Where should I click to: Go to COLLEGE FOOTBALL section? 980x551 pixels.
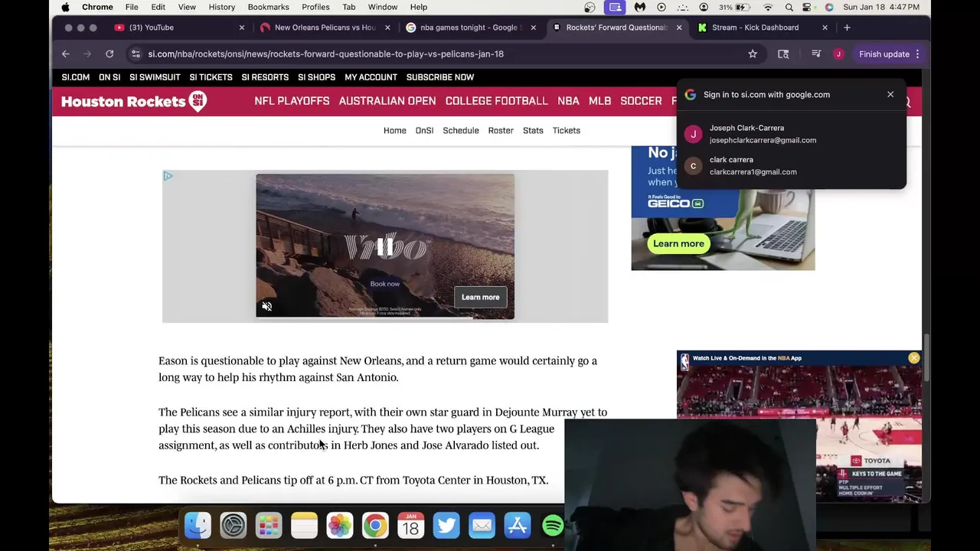[497, 101]
